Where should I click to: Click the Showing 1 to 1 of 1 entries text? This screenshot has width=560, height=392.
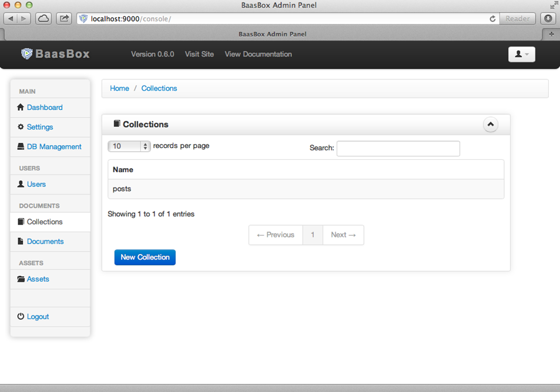[151, 214]
